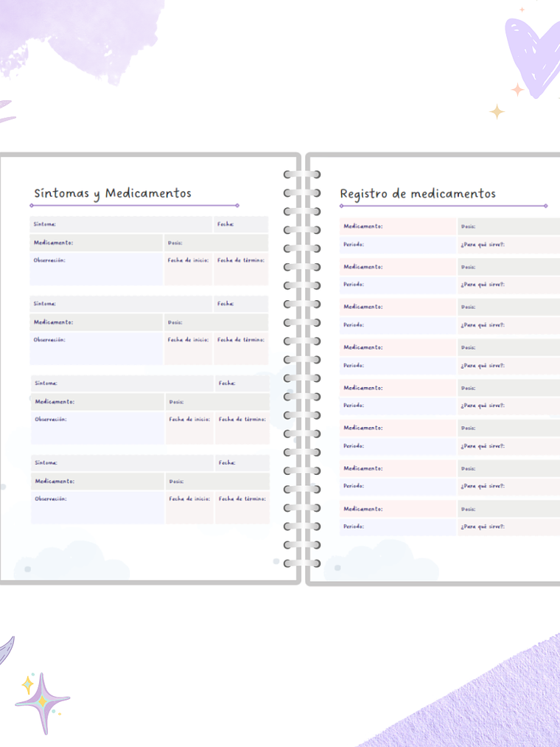
Task: Select the 'Síntomas y Medicamentos' page title
Action: pyautogui.click(x=113, y=194)
